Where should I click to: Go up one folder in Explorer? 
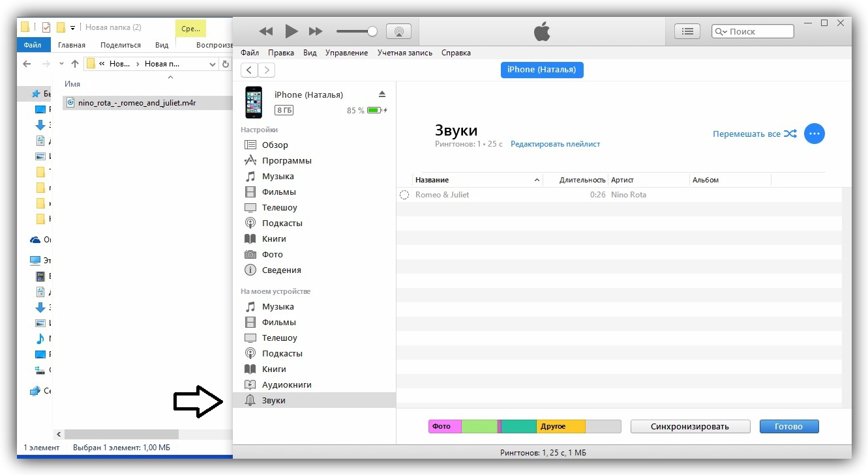click(75, 64)
